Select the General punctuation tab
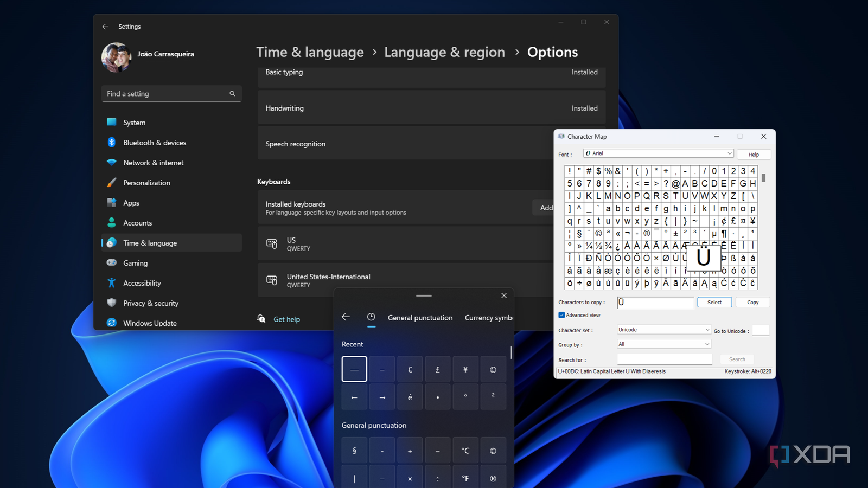Screen dimensions: 868x488 420,317
